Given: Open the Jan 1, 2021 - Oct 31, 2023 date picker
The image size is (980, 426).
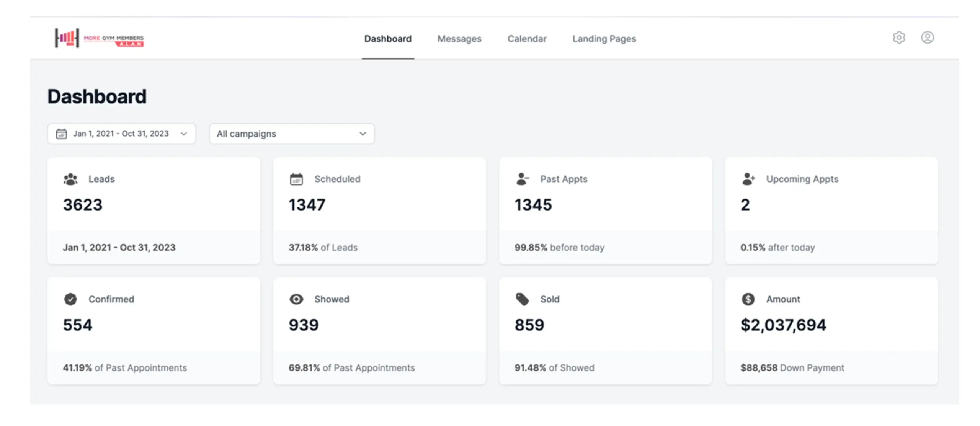Looking at the screenshot, I should coord(121,134).
